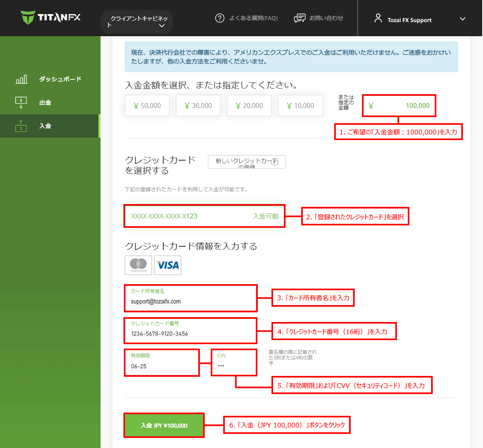This screenshot has height=448, width=483.
Task: Select the registered card ending X123
Action: [x=204, y=216]
